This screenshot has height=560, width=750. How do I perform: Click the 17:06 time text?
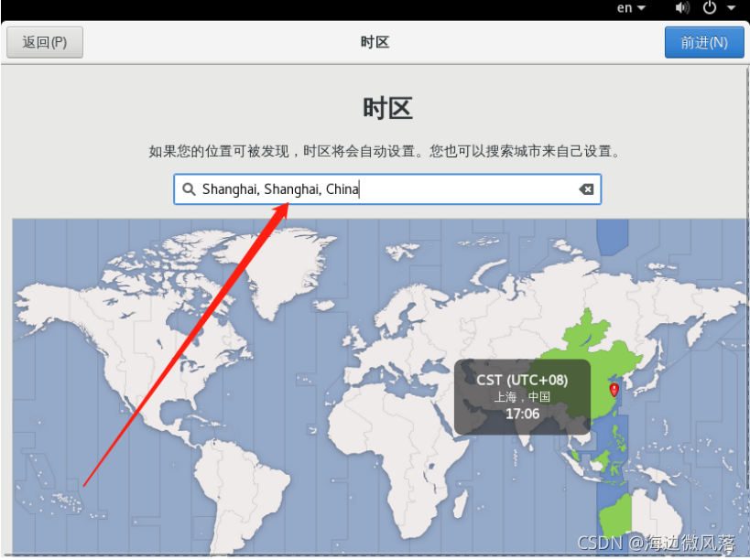tap(522, 414)
